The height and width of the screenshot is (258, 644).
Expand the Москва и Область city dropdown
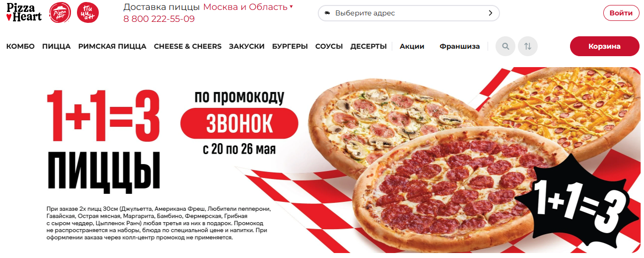click(x=248, y=7)
